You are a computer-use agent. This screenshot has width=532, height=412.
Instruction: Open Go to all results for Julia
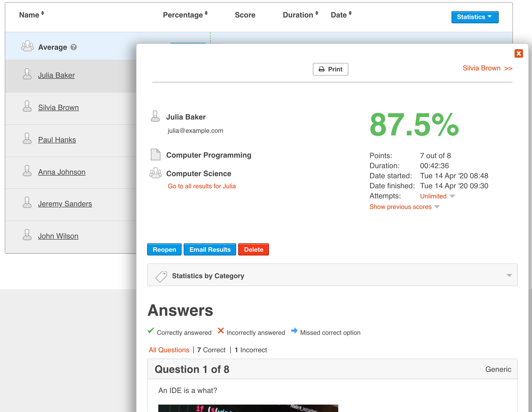pyautogui.click(x=202, y=186)
